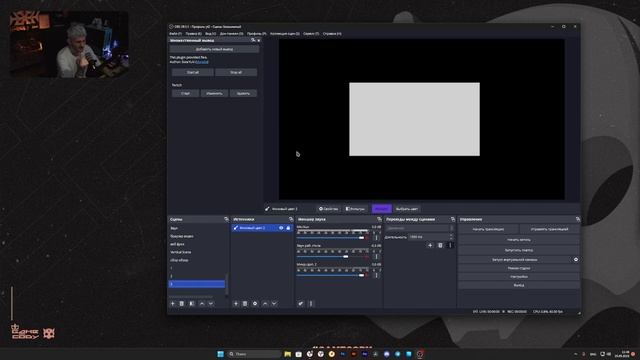Open Настройки from the Controls panel
The image size is (640, 360).
pos(519,277)
